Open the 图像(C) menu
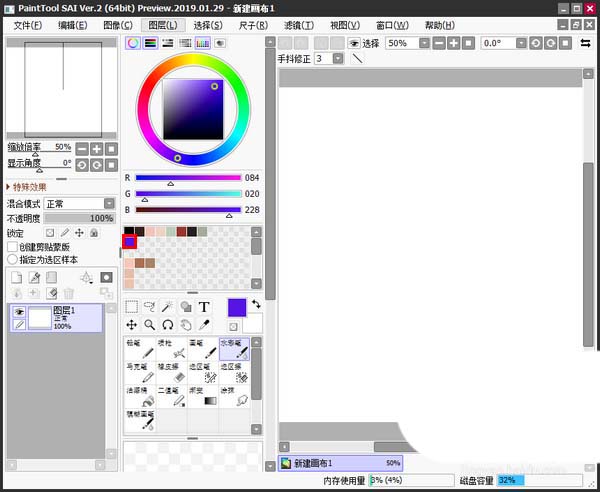The height and width of the screenshot is (492, 600). [118, 25]
